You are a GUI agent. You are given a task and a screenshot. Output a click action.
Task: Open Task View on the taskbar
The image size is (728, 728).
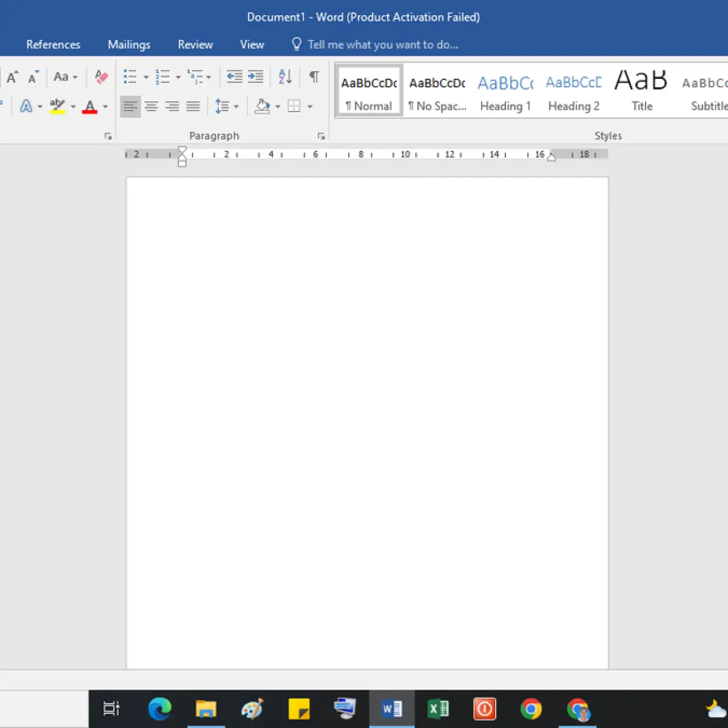click(111, 709)
